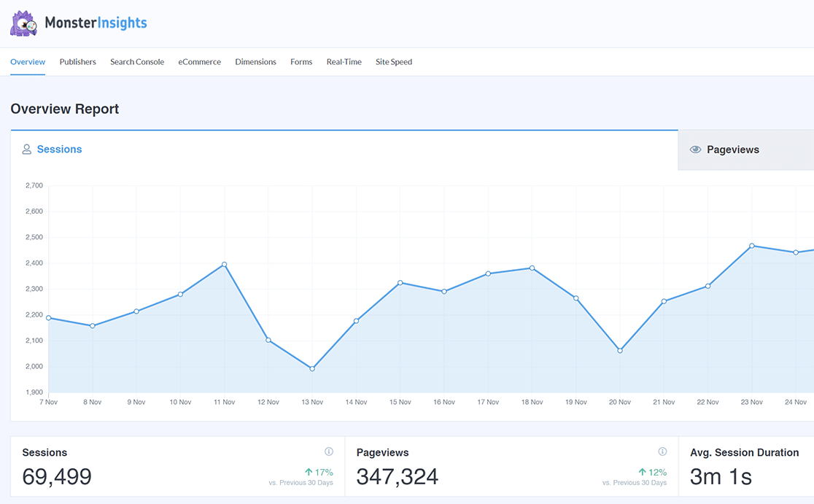Open the Forms report tab
The image size is (814, 504).
(x=301, y=62)
